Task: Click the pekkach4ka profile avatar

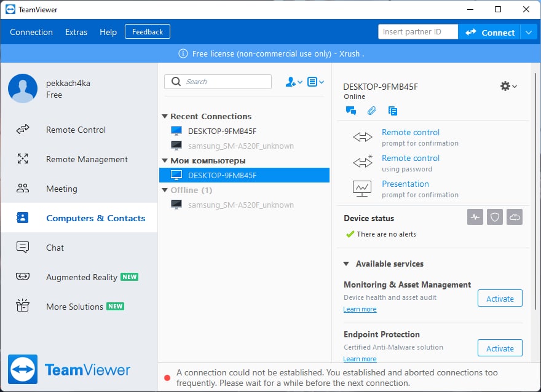Action: [23, 88]
